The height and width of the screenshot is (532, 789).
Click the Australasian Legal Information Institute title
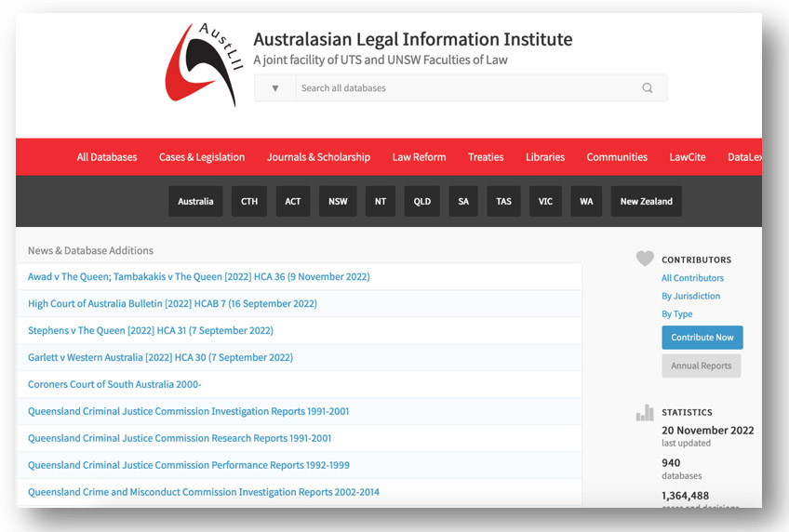pyautogui.click(x=412, y=39)
